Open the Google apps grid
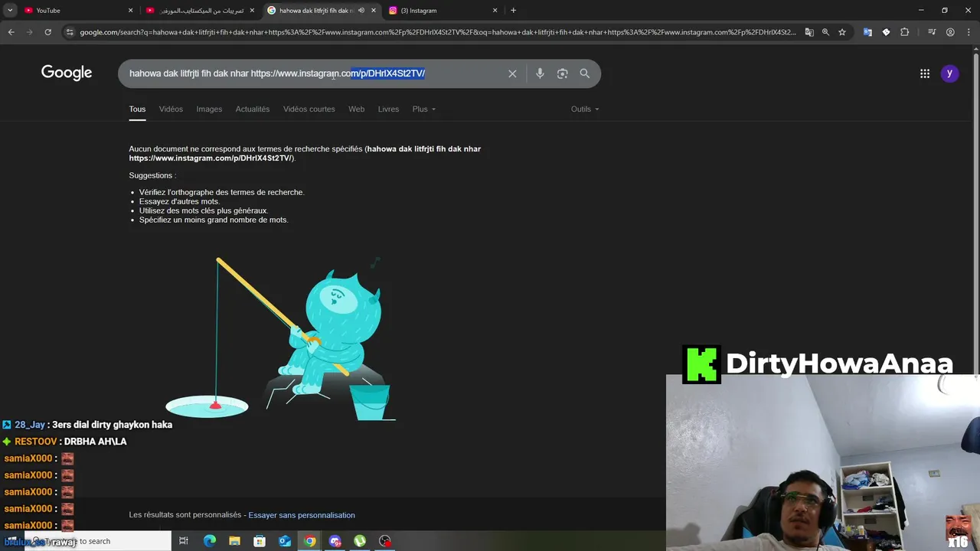980x551 pixels. point(925,73)
